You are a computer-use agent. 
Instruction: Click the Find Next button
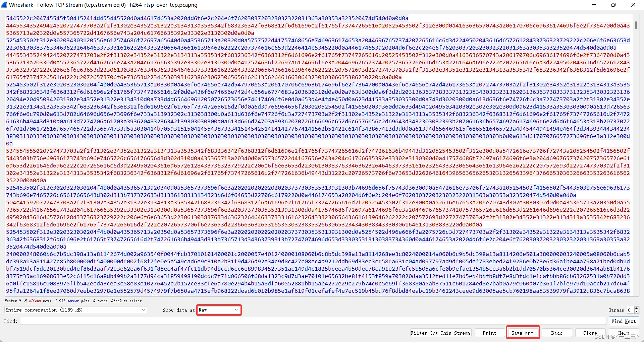tap(624, 321)
